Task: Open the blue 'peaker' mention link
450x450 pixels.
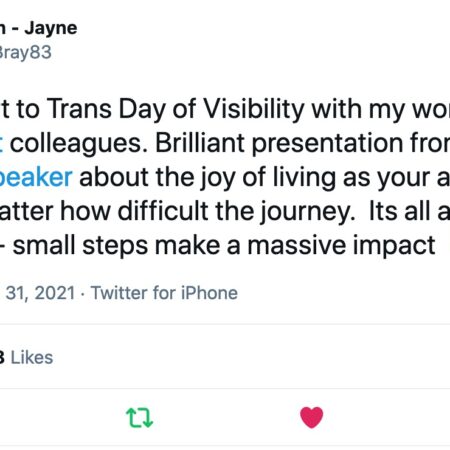Action: (36, 177)
